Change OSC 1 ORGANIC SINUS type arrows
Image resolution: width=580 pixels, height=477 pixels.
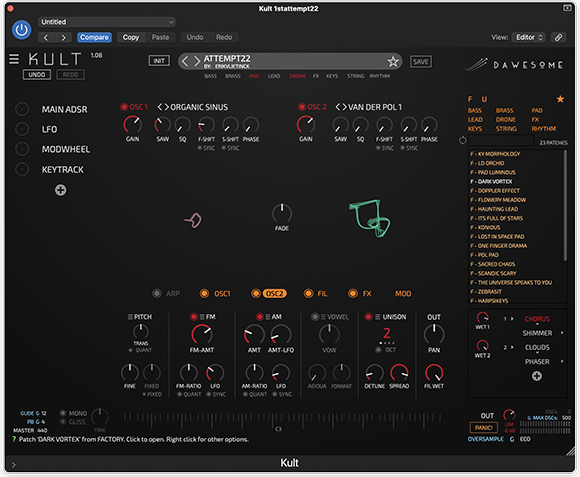point(163,107)
